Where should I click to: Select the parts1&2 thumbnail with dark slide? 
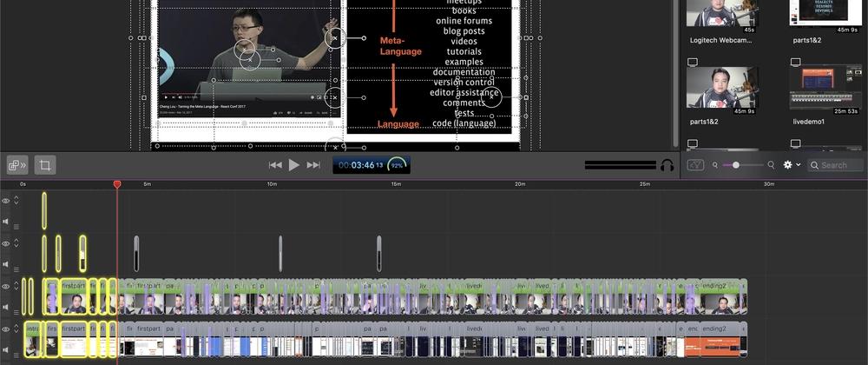825,13
